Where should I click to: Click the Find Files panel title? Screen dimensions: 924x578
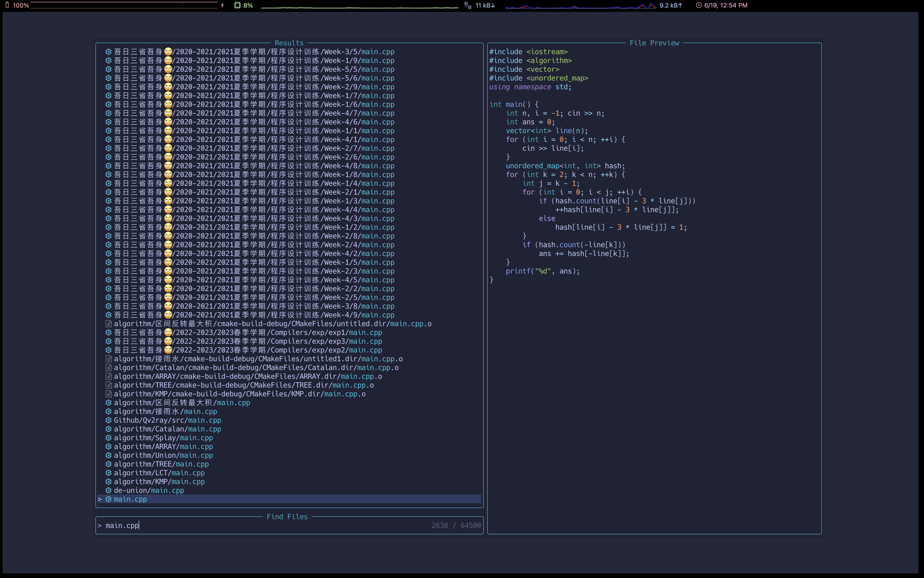tap(287, 517)
